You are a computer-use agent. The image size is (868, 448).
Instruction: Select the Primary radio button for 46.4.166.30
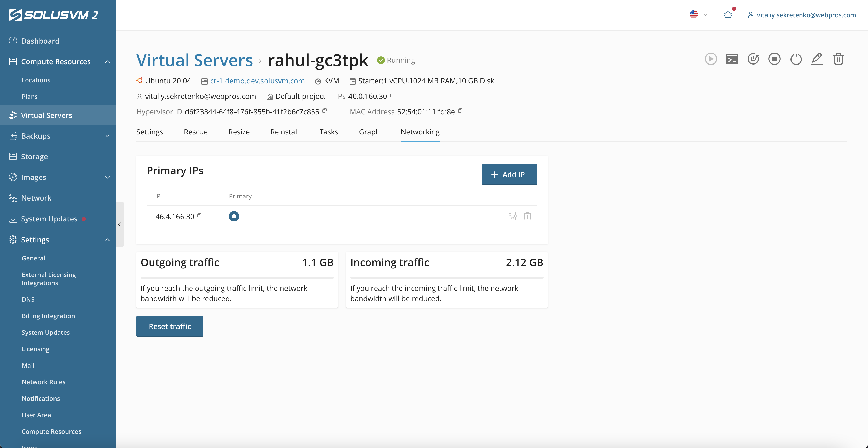pyautogui.click(x=234, y=216)
